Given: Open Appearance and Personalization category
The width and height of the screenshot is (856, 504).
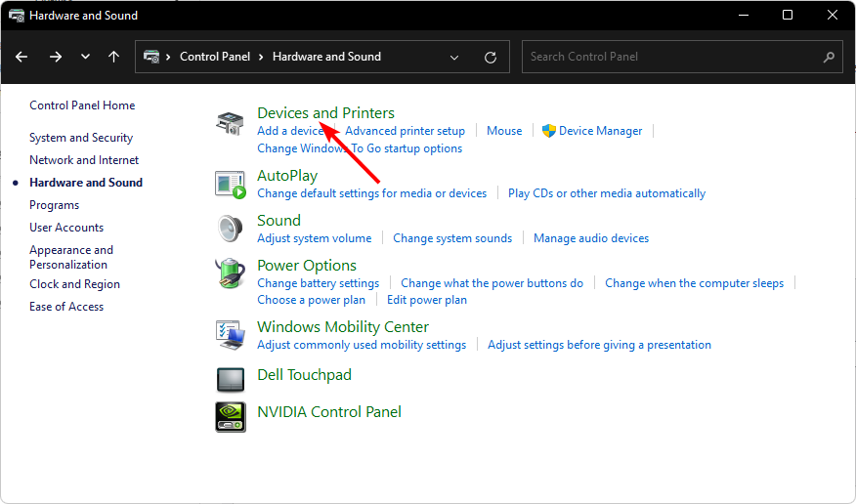Looking at the screenshot, I should coord(71,257).
